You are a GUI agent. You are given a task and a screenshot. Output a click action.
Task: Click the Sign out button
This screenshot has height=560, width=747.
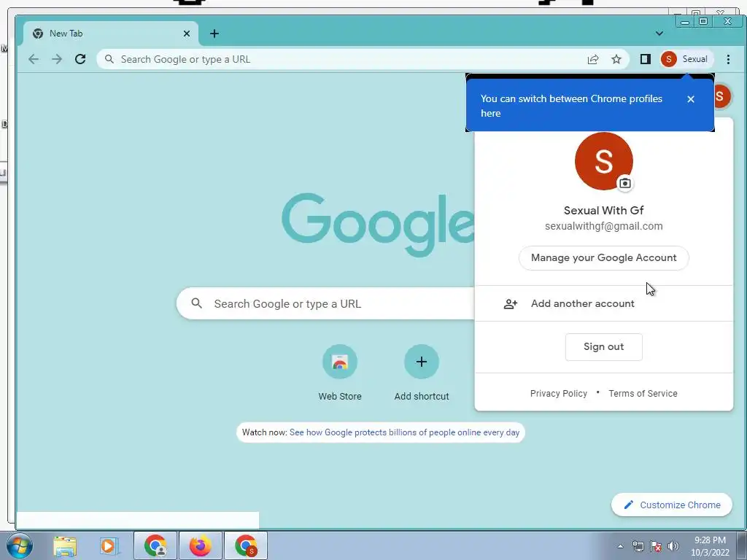[x=603, y=346]
